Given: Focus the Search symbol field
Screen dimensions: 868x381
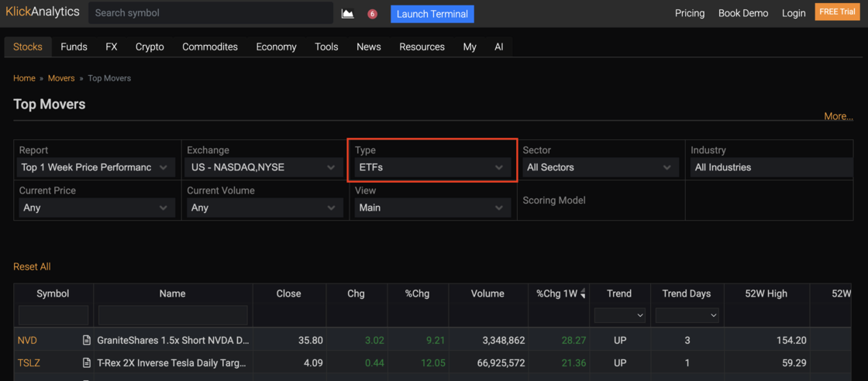Looking at the screenshot, I should pos(211,13).
